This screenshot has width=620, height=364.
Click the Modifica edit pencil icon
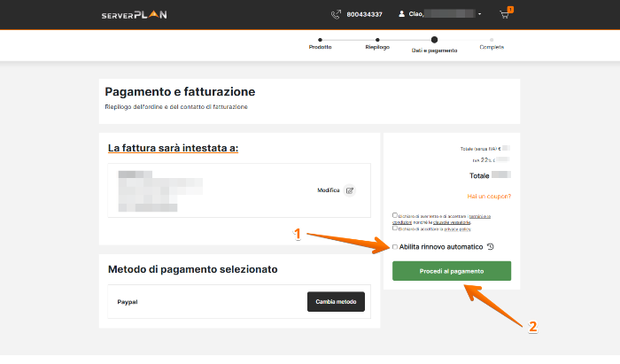tap(349, 190)
